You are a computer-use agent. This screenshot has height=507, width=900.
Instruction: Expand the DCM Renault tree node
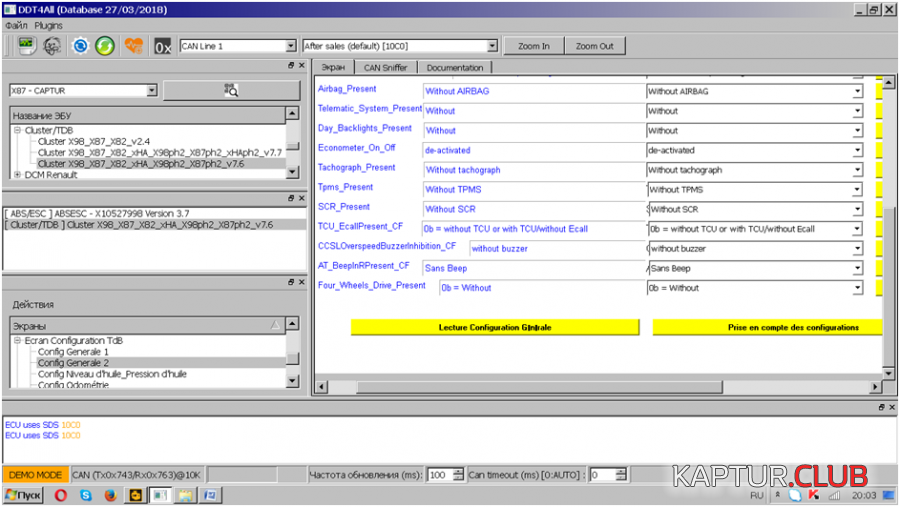click(x=17, y=175)
